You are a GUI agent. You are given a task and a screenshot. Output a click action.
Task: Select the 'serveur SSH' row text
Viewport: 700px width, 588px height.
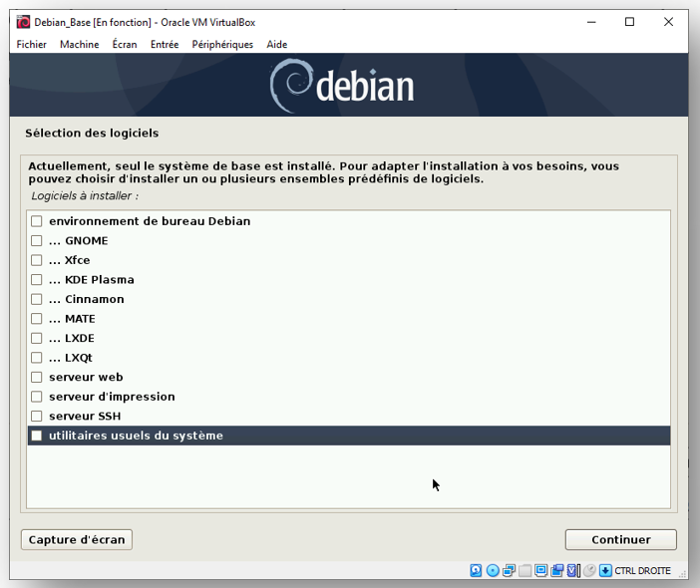85,417
